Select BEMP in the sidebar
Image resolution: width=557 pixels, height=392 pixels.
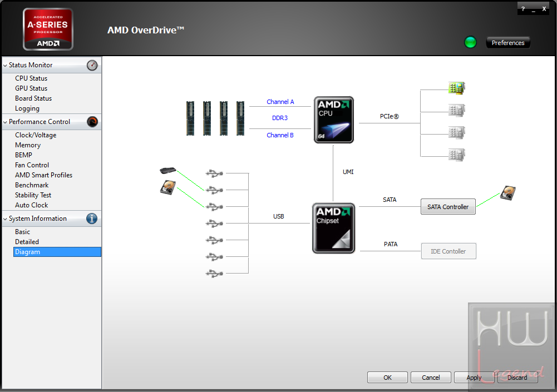[23, 155]
